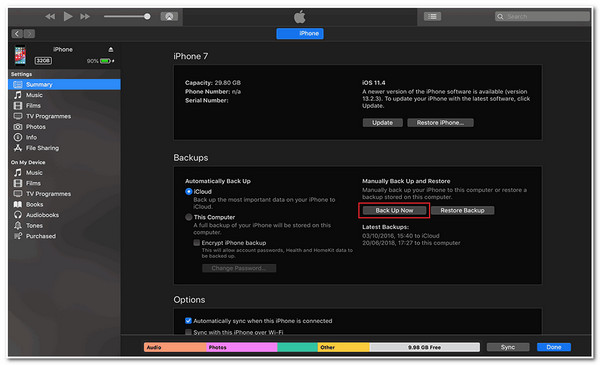Toggle Automatically sync when iPhone connected
The image size is (600, 365).
(188, 321)
